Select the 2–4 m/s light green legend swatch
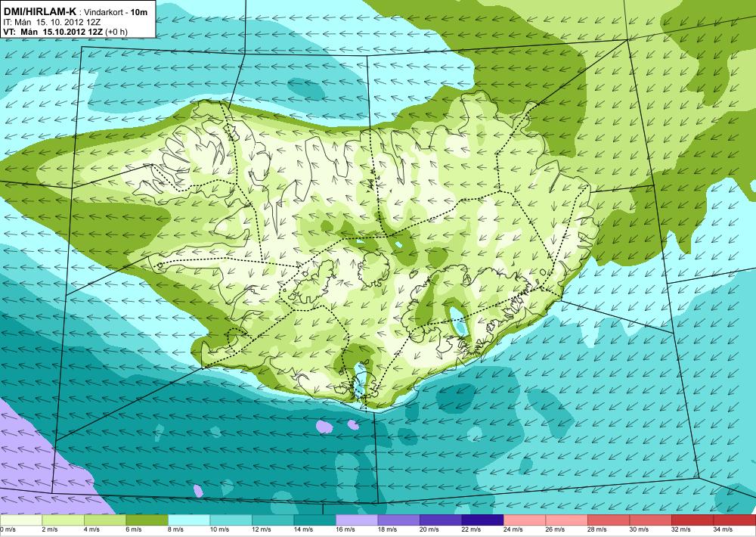Viewport: 756px width, 537px height. coord(63,520)
